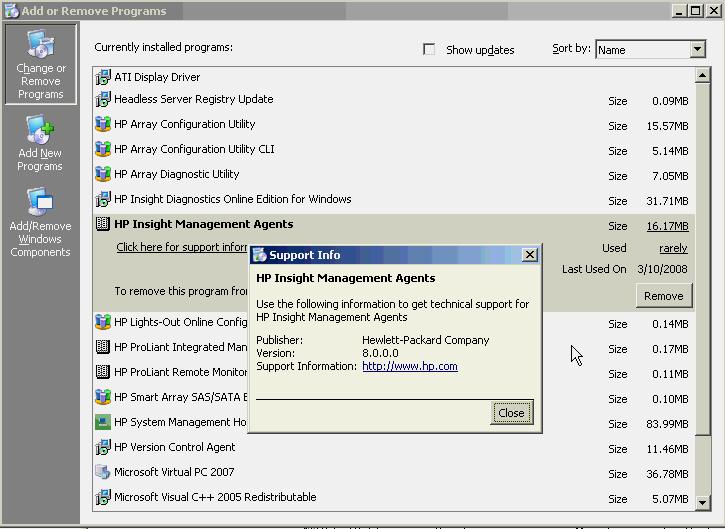Click HP Insight Management Agents icon

(103, 224)
